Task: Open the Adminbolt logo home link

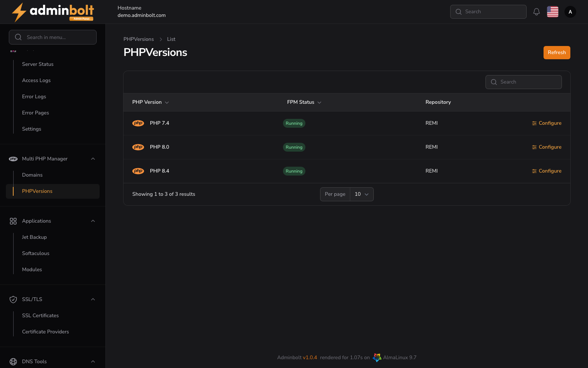Action: click(x=53, y=12)
